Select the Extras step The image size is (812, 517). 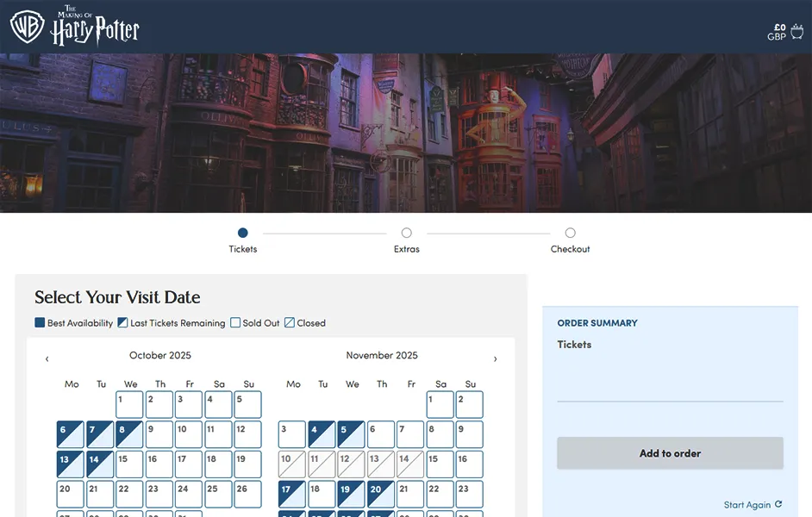(x=407, y=233)
